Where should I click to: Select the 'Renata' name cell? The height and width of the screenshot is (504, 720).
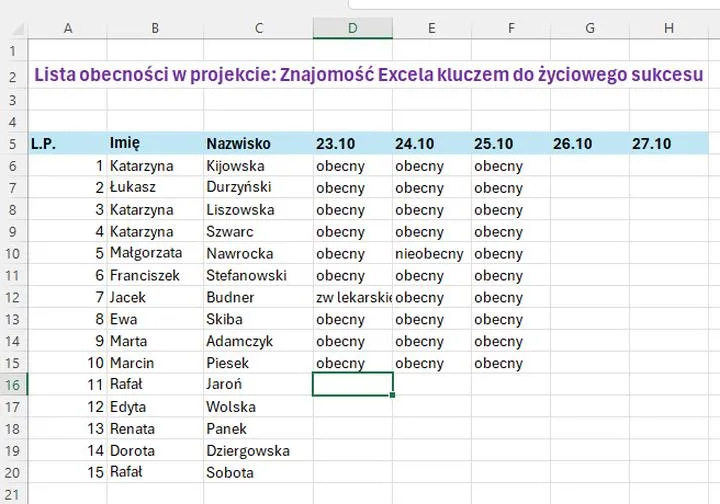(155, 429)
